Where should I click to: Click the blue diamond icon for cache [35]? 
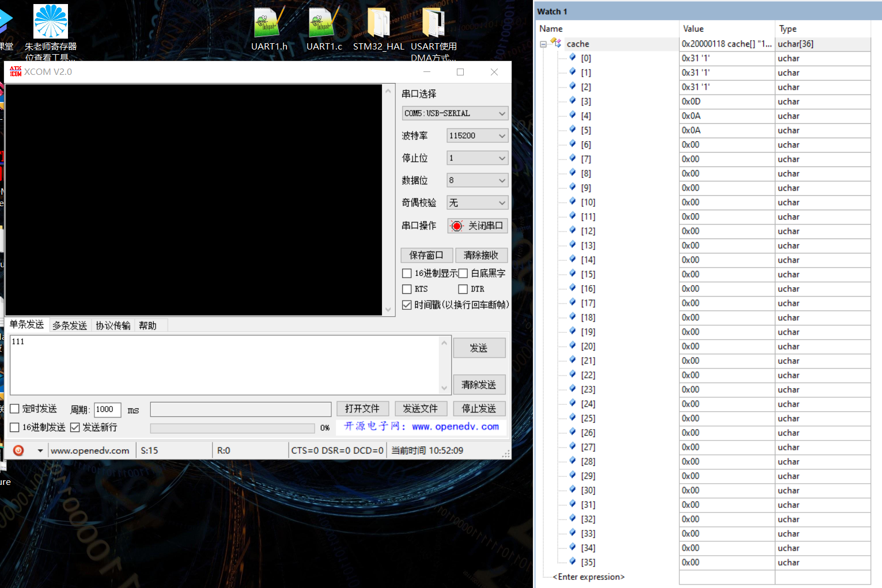coord(572,561)
